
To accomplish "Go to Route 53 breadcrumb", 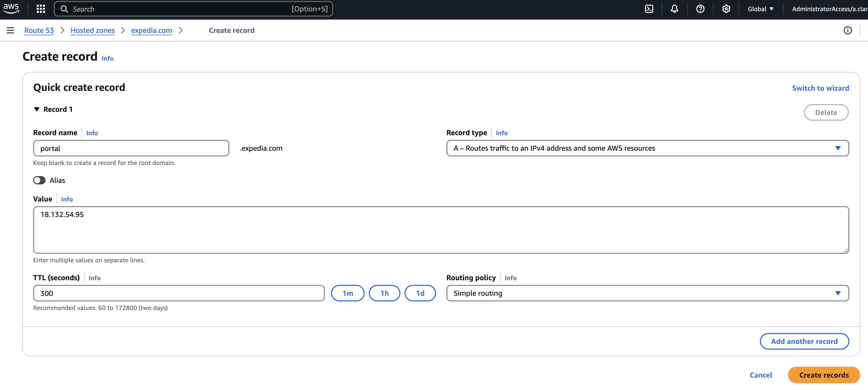I will coord(39,30).
